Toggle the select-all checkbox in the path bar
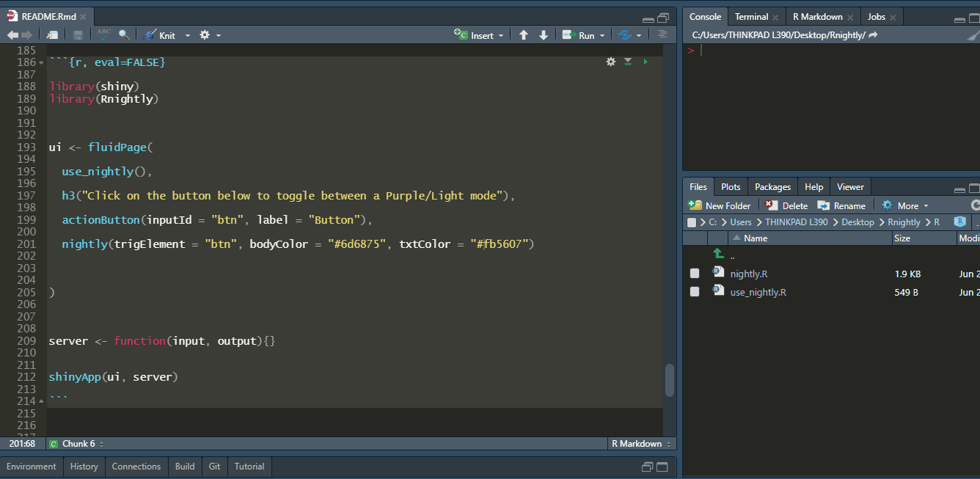The height and width of the screenshot is (479, 980). click(x=692, y=222)
